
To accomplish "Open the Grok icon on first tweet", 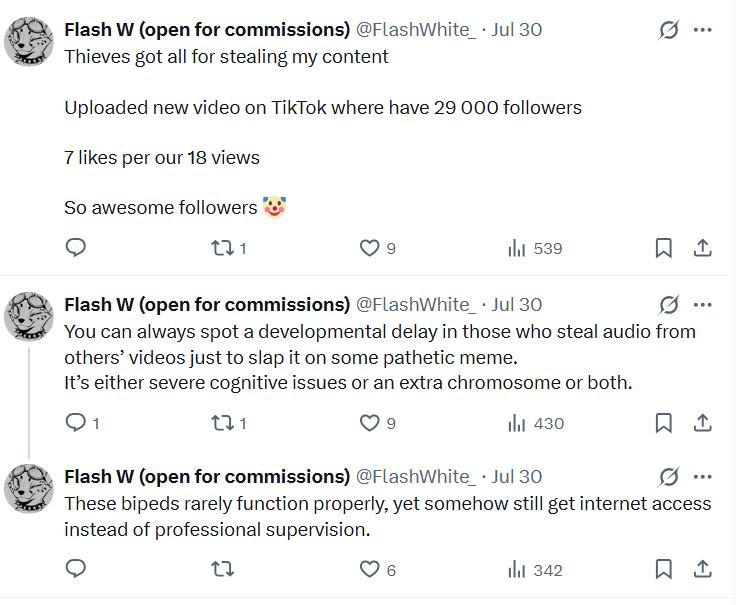I will tap(669, 30).
